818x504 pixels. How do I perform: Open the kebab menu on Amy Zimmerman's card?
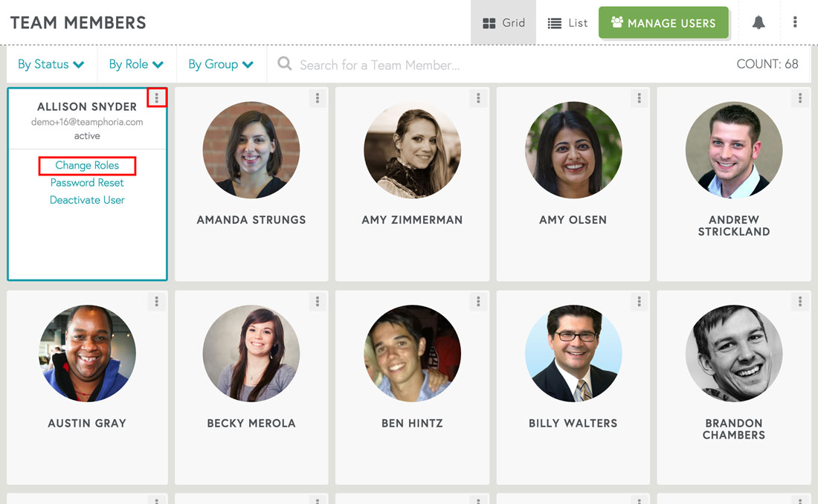click(478, 97)
